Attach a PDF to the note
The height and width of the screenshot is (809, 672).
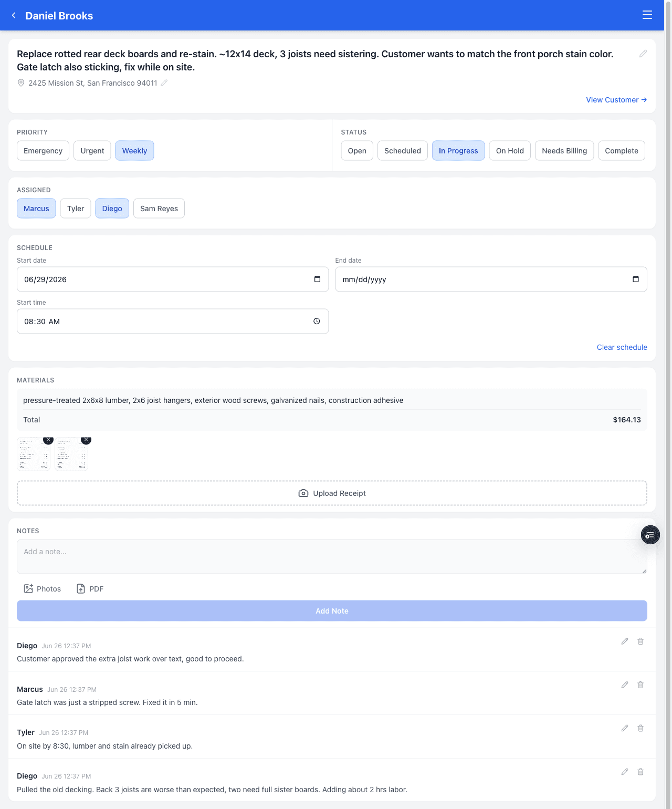pos(90,589)
